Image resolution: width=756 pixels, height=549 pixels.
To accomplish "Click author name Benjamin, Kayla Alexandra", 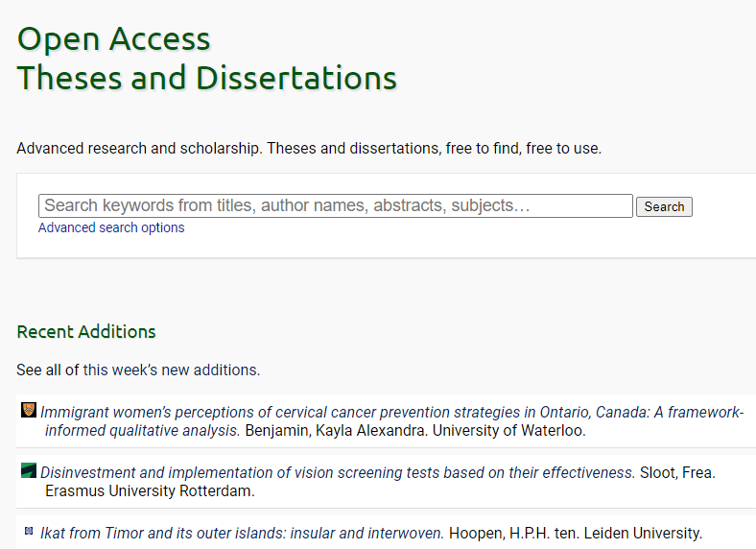I will tap(335, 430).
